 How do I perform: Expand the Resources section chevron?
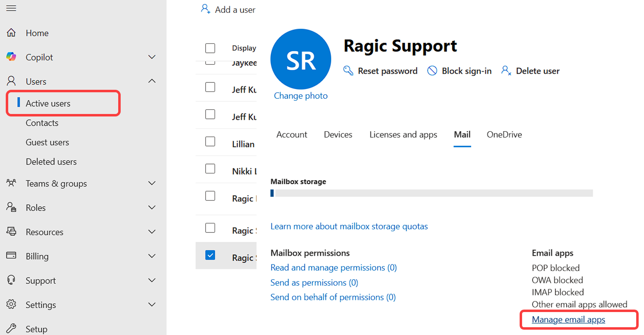(152, 232)
